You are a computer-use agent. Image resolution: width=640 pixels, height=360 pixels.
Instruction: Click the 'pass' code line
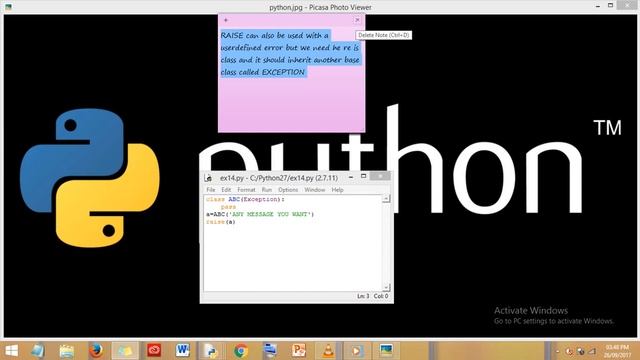(228, 207)
